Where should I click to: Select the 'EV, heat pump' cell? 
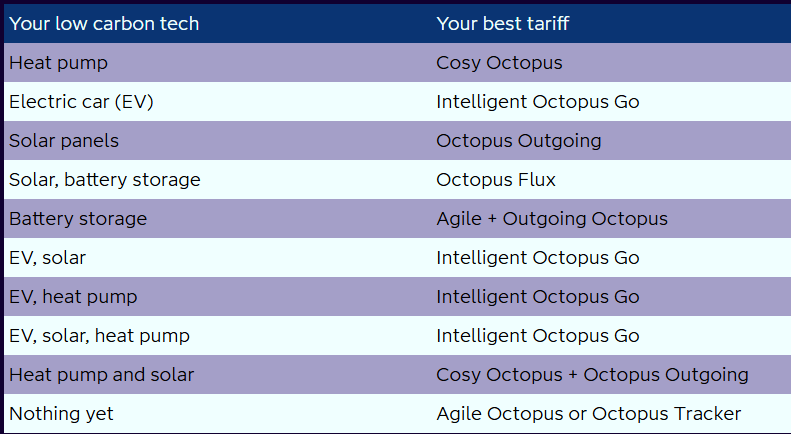(73, 297)
